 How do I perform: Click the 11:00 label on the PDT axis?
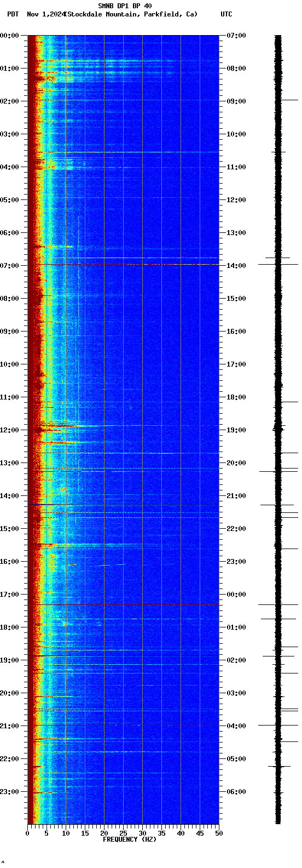click(x=9, y=397)
